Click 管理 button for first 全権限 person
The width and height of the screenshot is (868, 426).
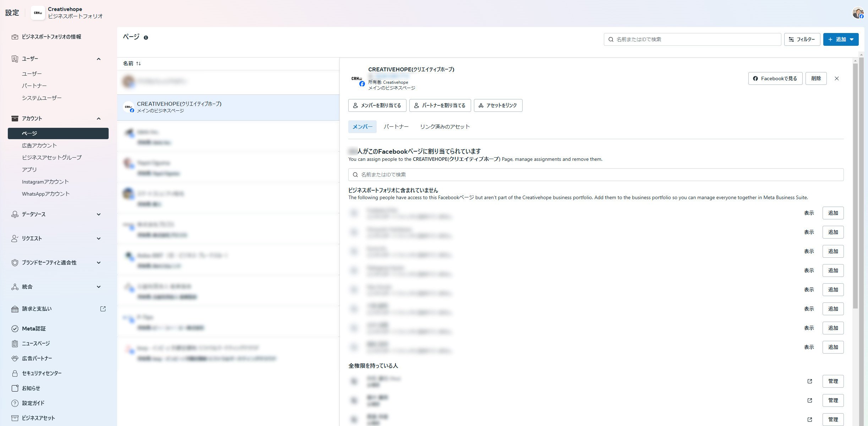(x=833, y=381)
